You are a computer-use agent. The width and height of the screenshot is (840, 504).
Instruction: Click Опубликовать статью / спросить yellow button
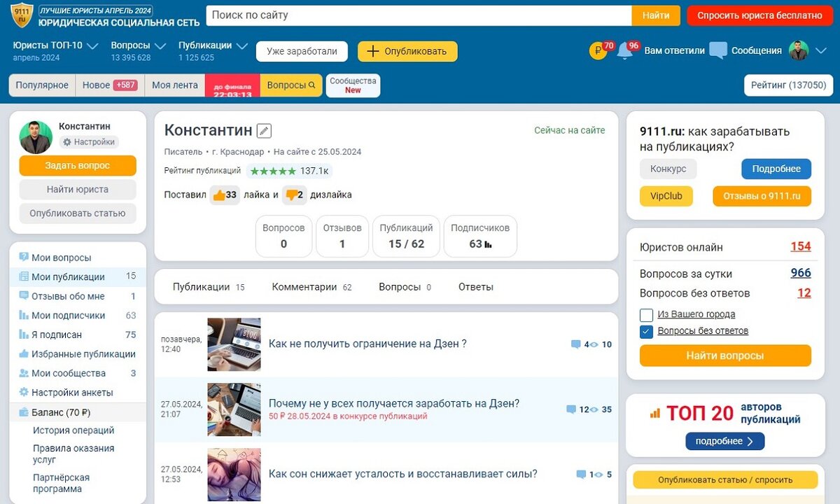point(725,480)
